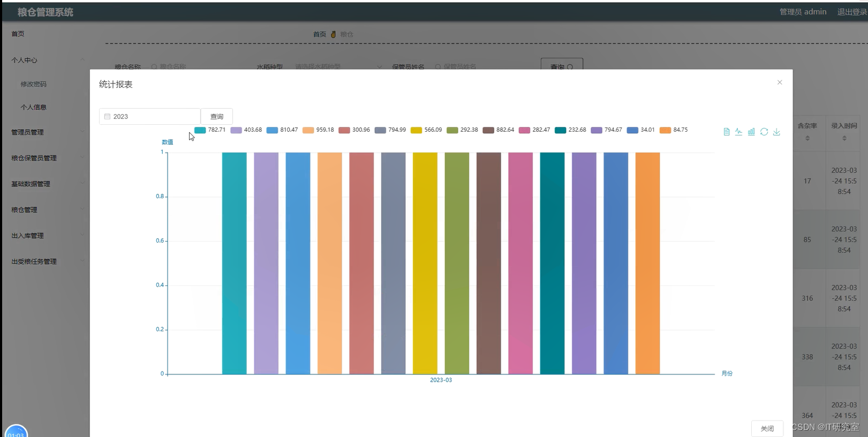Toggle the 794.99 legend series
The height and width of the screenshot is (437, 868).
point(390,130)
